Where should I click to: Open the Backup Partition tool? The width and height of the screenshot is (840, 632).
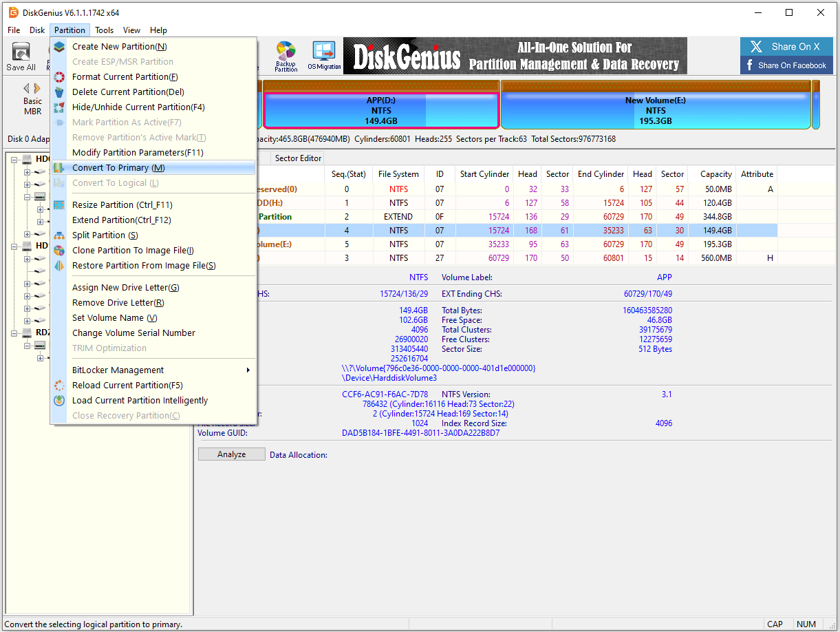(286, 56)
